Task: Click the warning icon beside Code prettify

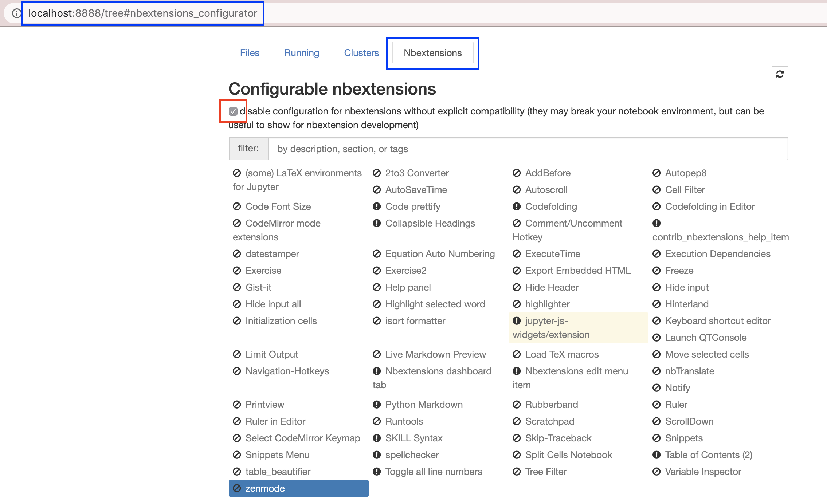Action: [x=377, y=206]
